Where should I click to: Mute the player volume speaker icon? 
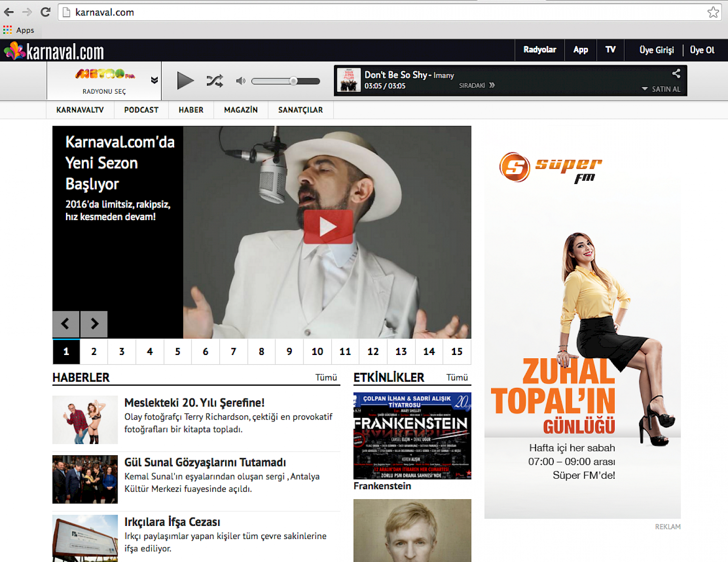click(241, 81)
